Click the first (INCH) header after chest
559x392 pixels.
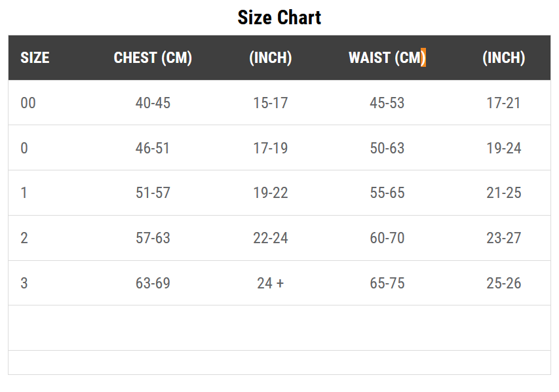[x=271, y=58]
